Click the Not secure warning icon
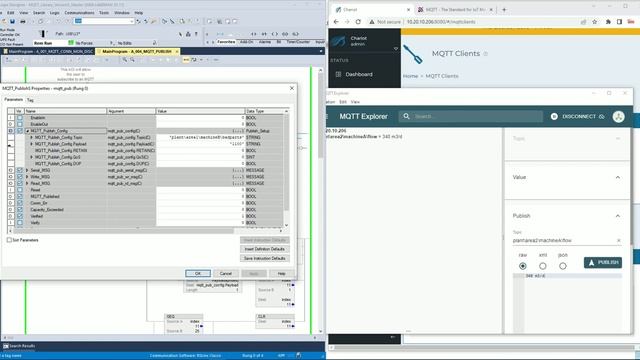The height and width of the screenshot is (360, 640). [371, 22]
